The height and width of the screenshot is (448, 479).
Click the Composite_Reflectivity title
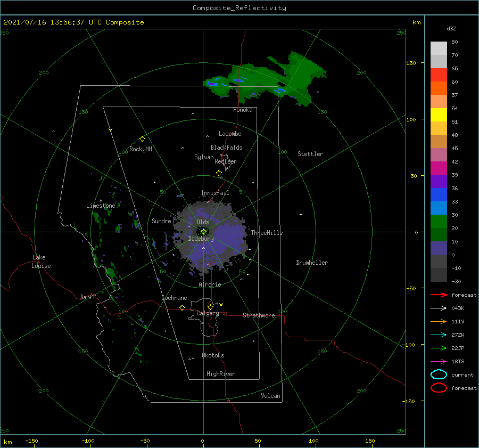(x=240, y=8)
